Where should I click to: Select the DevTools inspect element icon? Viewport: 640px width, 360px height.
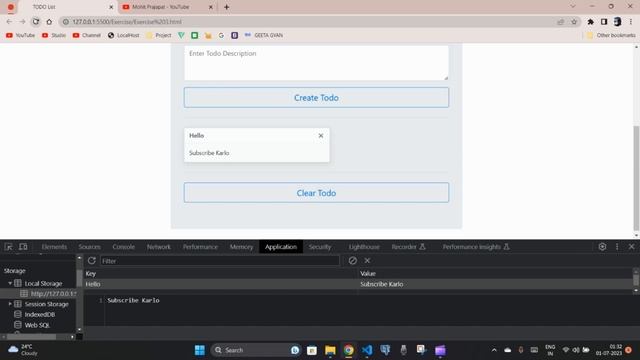point(9,247)
